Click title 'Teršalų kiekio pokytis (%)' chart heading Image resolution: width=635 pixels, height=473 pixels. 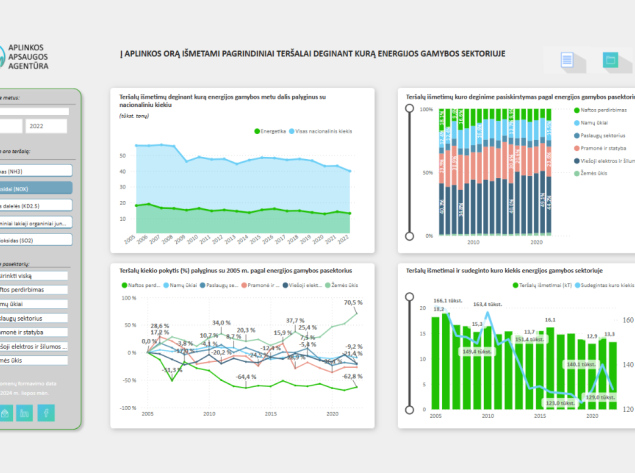pyautogui.click(x=236, y=271)
